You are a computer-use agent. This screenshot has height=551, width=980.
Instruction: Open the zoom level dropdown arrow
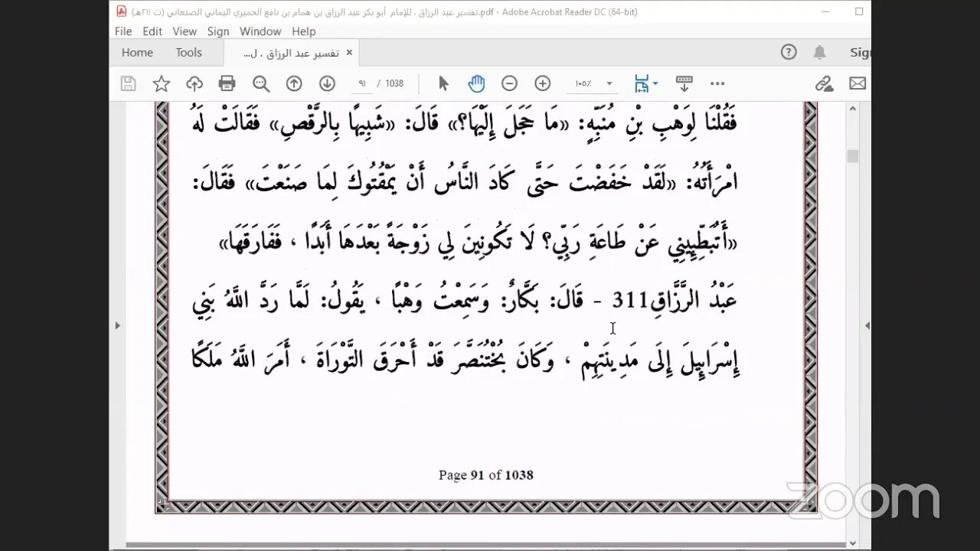tap(609, 84)
